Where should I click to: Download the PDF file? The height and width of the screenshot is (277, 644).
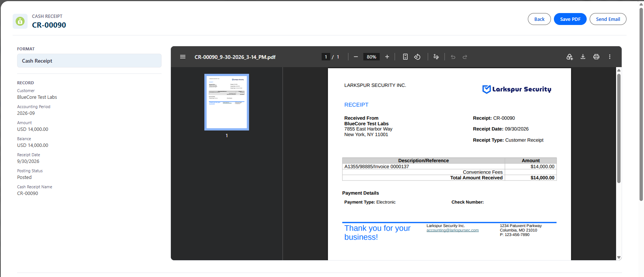click(583, 57)
